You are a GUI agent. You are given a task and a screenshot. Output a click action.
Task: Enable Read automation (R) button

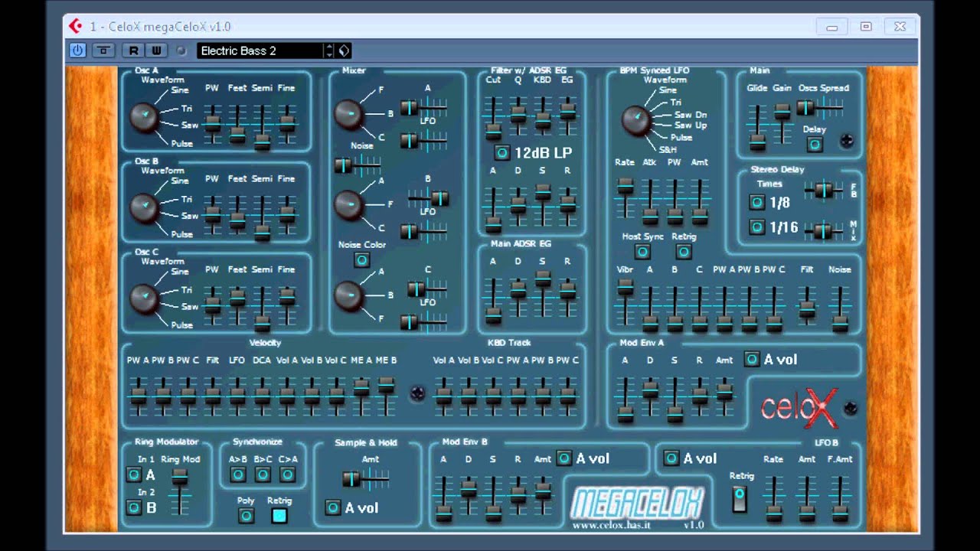133,51
